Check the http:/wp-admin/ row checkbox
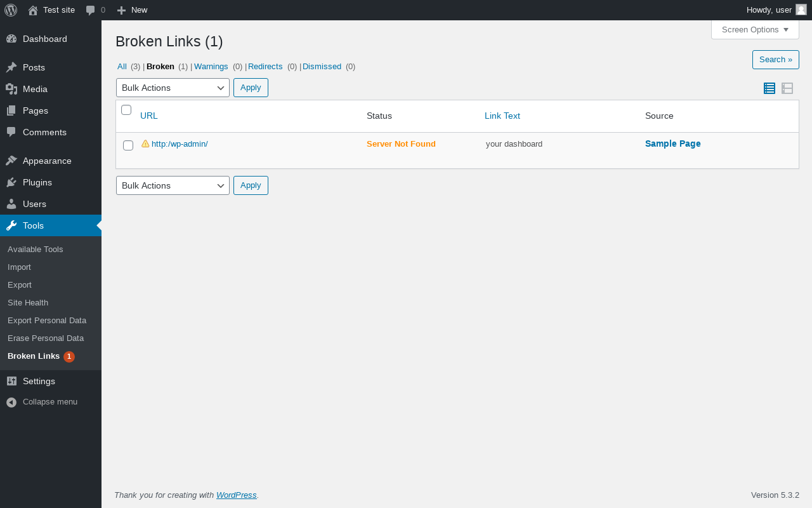The width and height of the screenshot is (812, 508). (128, 145)
